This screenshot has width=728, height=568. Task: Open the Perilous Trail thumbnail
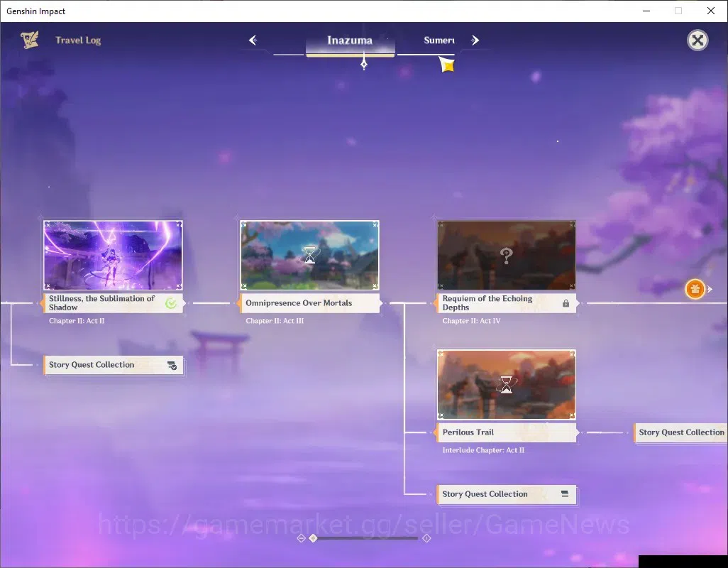507,385
